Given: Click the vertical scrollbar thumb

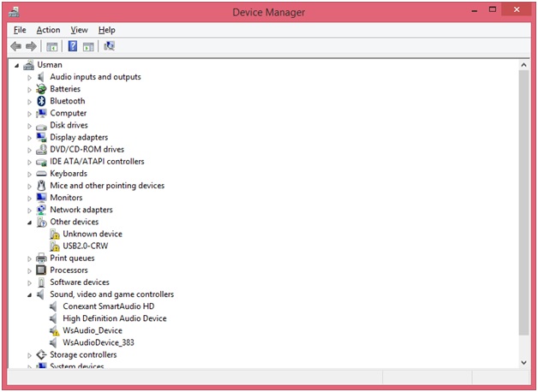Looking at the screenshot, I should [523, 203].
